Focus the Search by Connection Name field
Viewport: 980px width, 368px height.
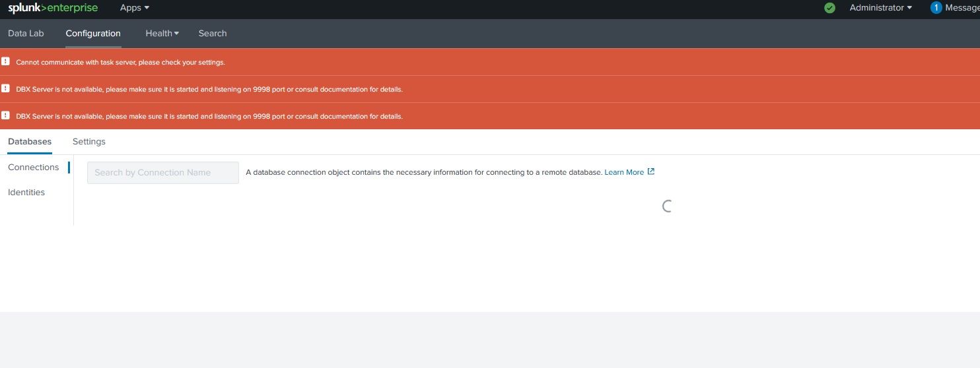(163, 173)
